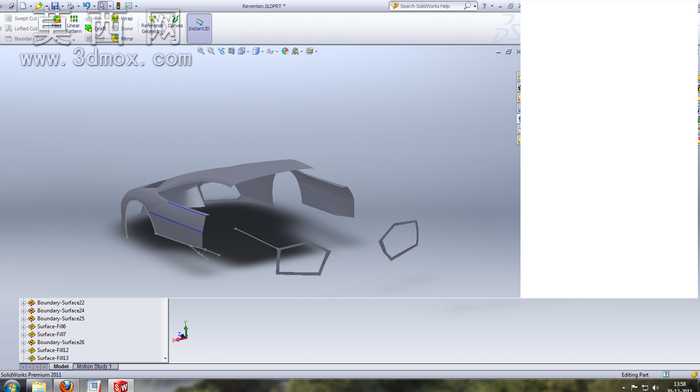Click the Section View icon
This screenshot has width=700, height=392.
coord(231,51)
